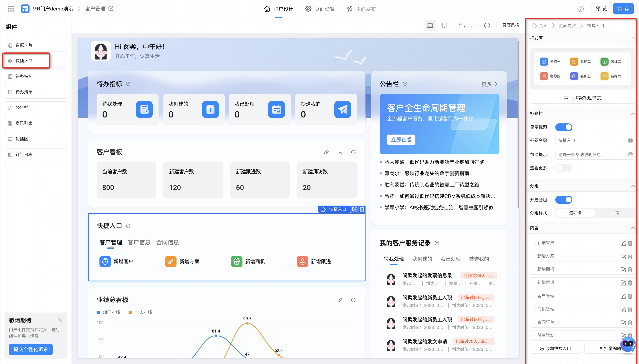Enable the 查看更多 switch
Viewport: 639px width, 364px height.
click(x=564, y=168)
